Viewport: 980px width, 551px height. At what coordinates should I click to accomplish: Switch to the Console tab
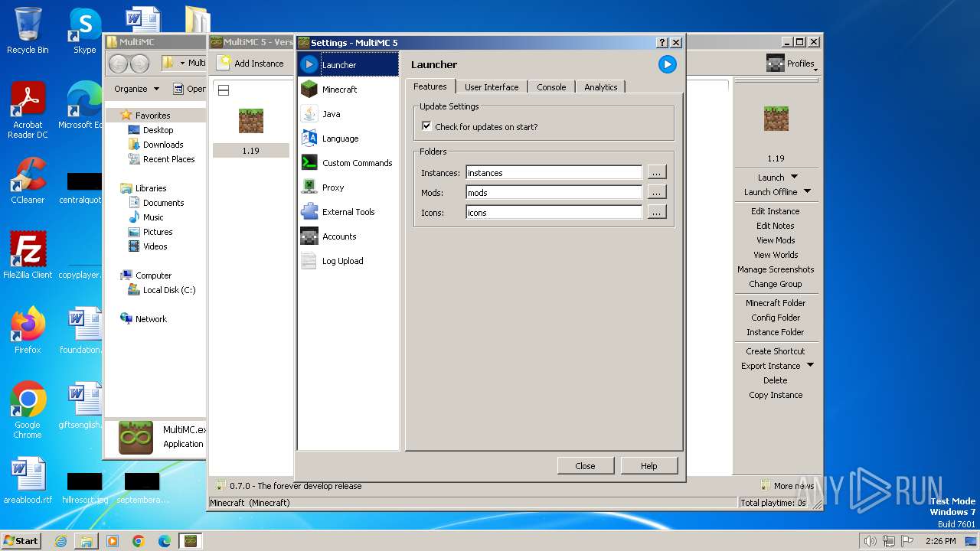click(x=551, y=87)
